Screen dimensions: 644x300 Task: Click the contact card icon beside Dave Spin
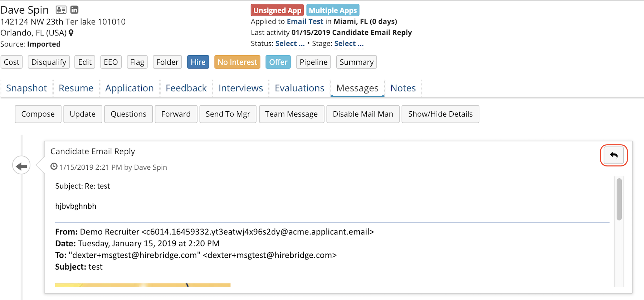coord(61,10)
